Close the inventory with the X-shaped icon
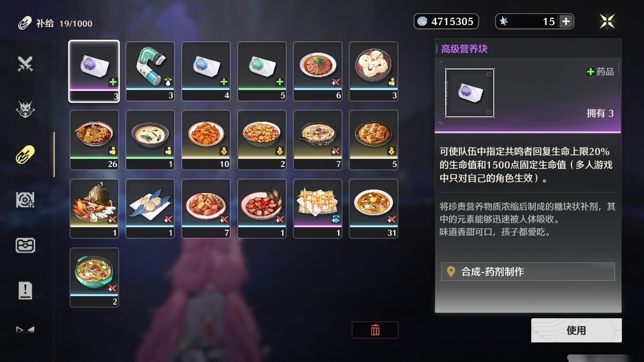The width and height of the screenshot is (644, 362). (x=607, y=21)
